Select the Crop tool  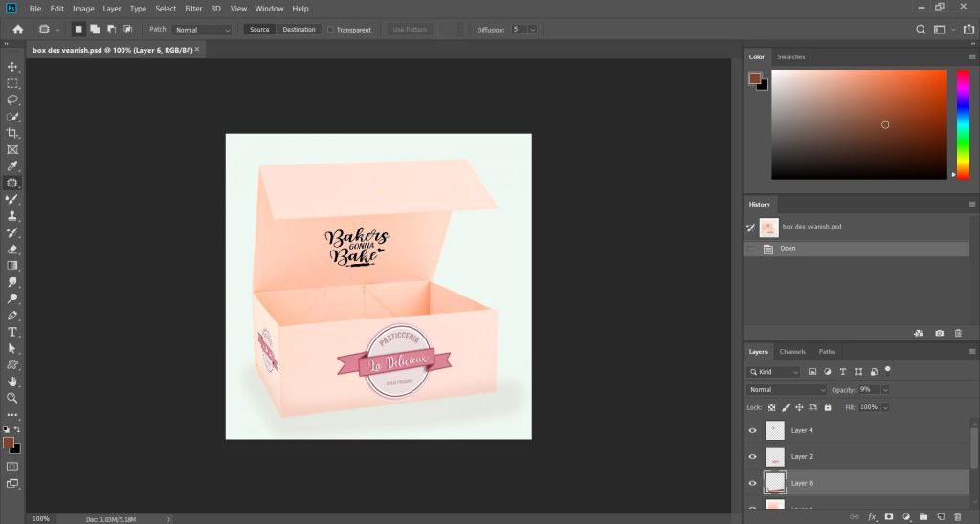coord(12,133)
